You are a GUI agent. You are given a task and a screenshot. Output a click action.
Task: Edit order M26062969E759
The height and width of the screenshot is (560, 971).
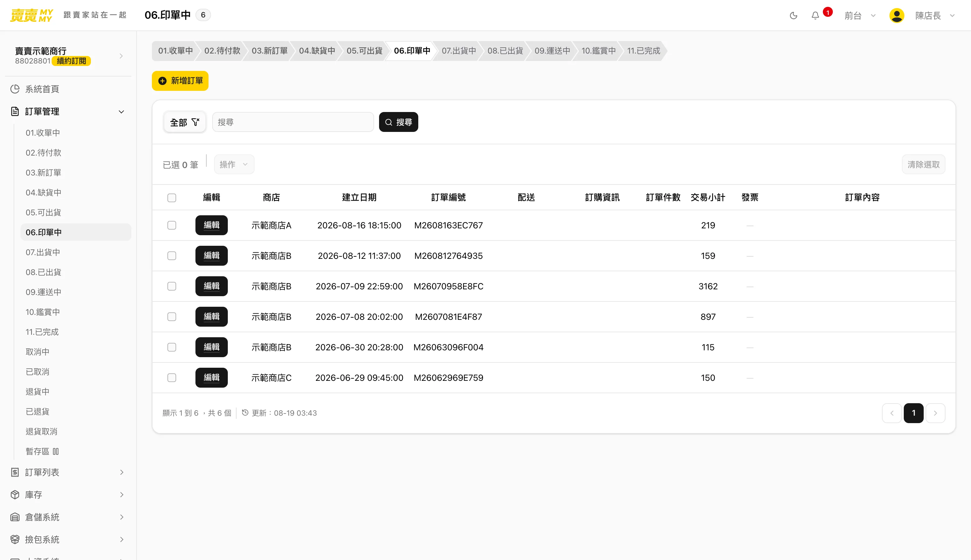pyautogui.click(x=212, y=378)
